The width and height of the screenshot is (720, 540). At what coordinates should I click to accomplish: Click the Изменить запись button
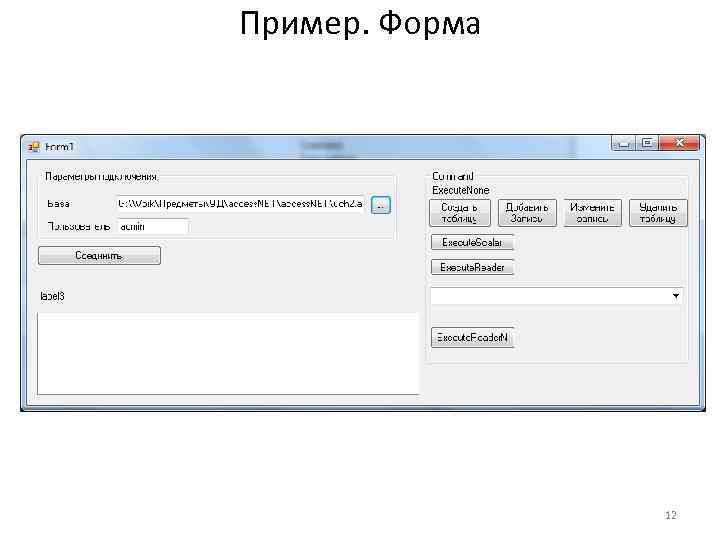pyautogui.click(x=592, y=213)
